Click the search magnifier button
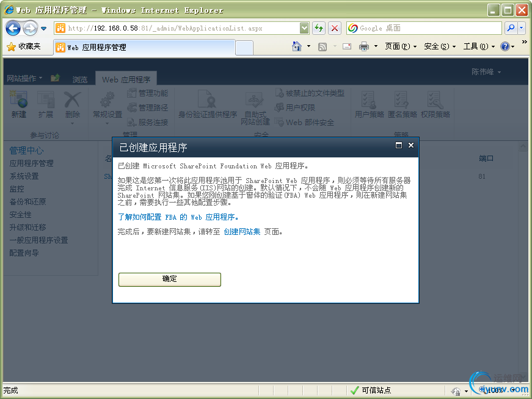This screenshot has height=399, width=532. (x=511, y=28)
